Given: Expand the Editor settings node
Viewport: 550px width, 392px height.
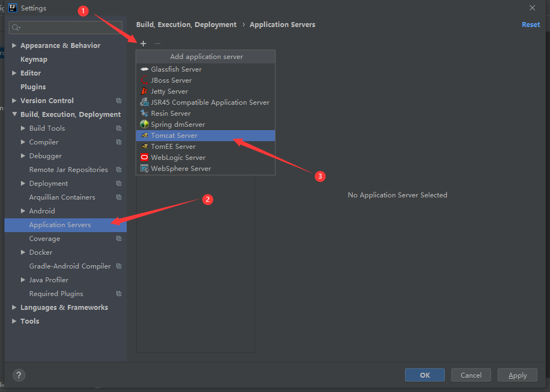Looking at the screenshot, I should 14,73.
